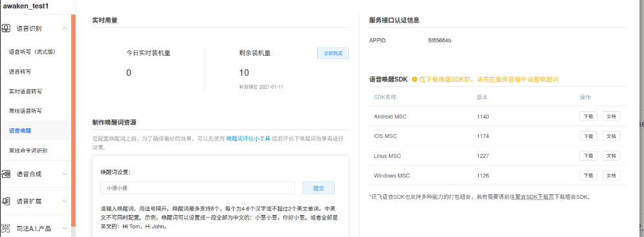Click the orange sidebar scrollbar

click(74, 120)
